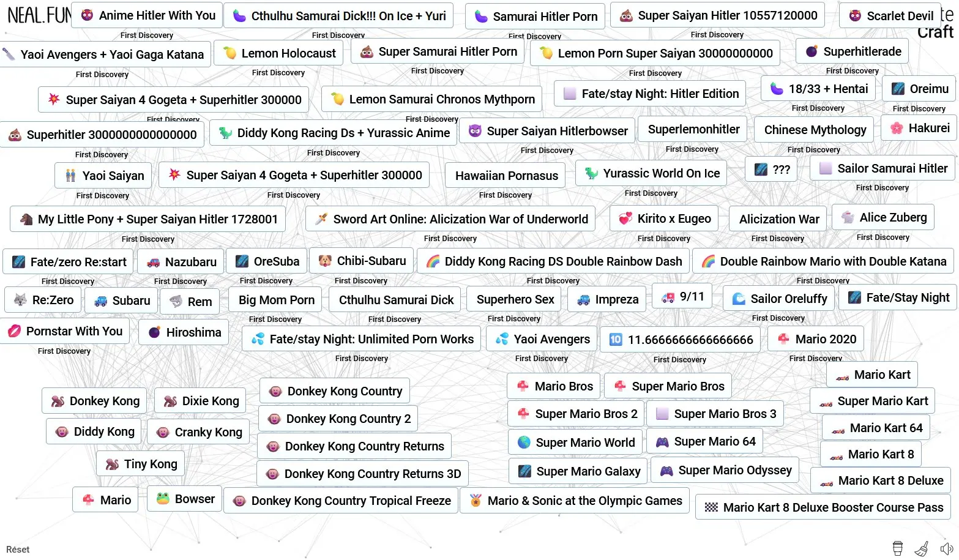959x560 pixels.
Task: Open the NEAL.FUN home logo
Action: [x=38, y=15]
